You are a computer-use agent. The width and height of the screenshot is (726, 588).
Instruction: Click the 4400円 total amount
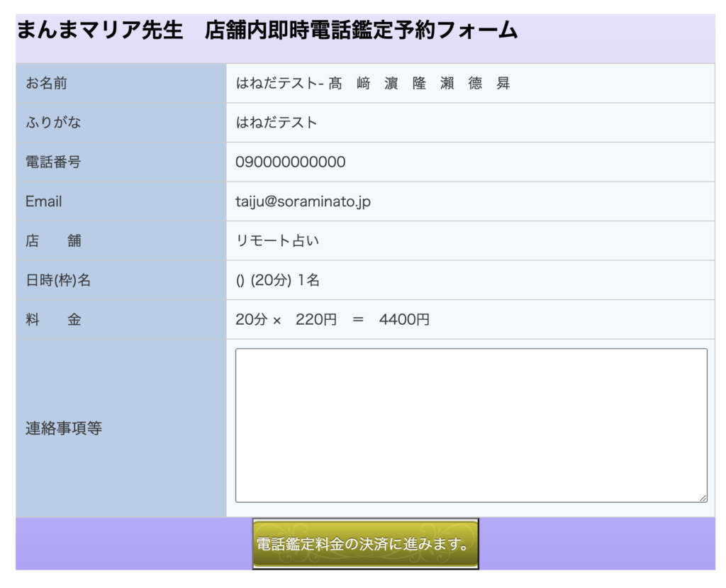pos(404,320)
